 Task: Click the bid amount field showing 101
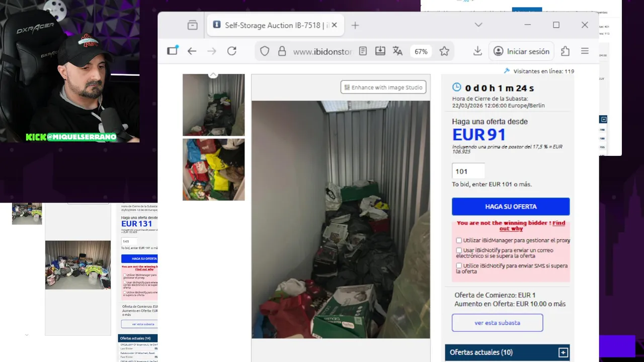[468, 171]
